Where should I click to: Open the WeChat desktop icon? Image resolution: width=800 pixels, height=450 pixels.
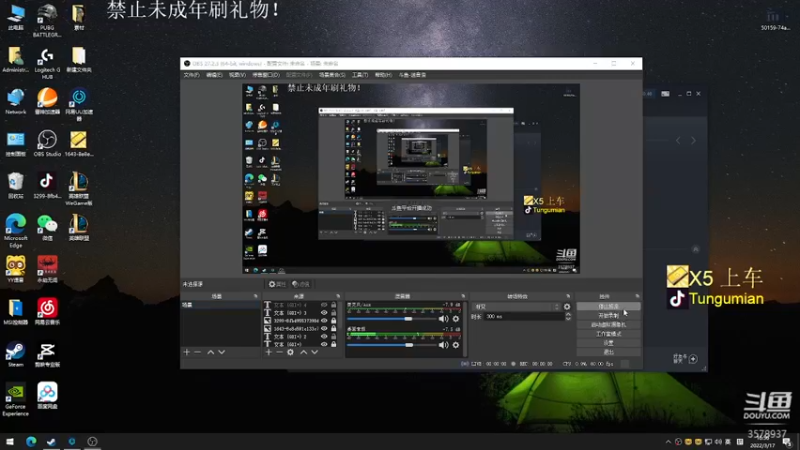point(47,228)
